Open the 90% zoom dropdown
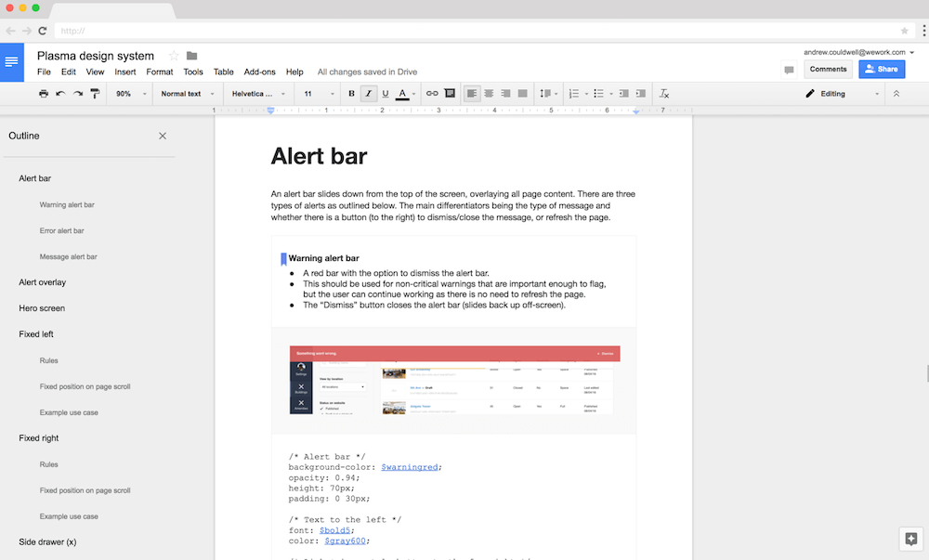This screenshot has width=929, height=560. [128, 94]
